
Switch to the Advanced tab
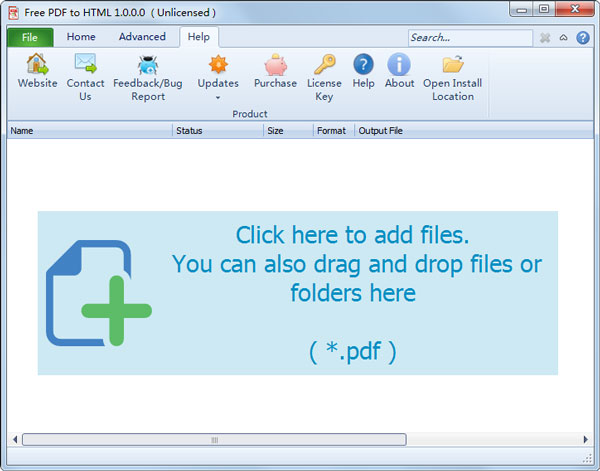coord(142,37)
